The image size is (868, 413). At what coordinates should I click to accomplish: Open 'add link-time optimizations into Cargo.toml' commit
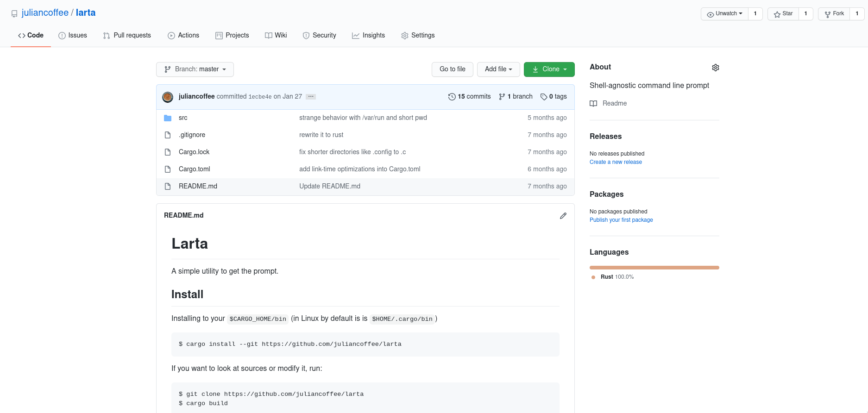tap(360, 169)
